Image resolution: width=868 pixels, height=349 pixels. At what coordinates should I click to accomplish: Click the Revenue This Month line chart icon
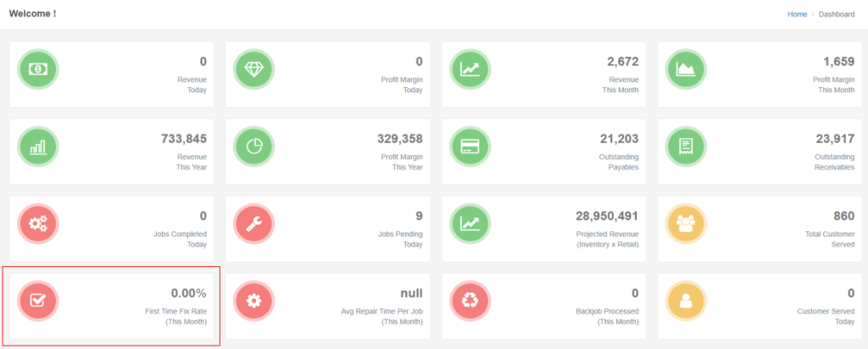click(x=470, y=69)
